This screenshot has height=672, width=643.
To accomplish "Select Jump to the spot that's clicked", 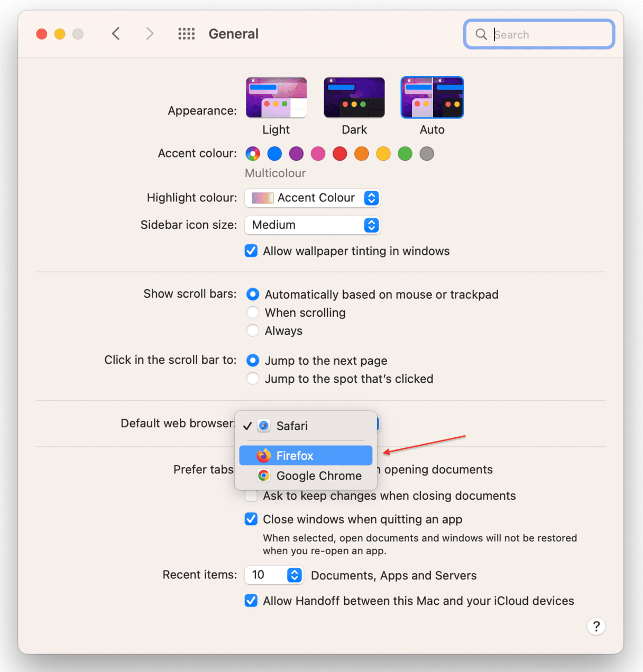I will (x=253, y=379).
